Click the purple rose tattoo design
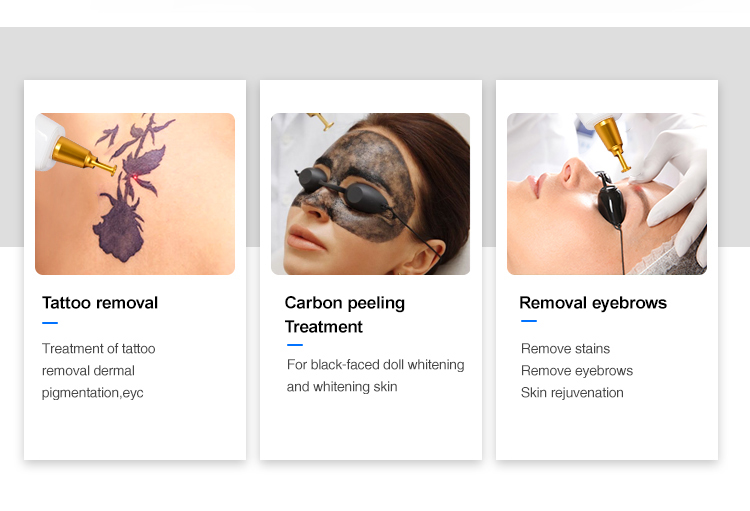Screen dimensions: 750x511 pos(129,189)
